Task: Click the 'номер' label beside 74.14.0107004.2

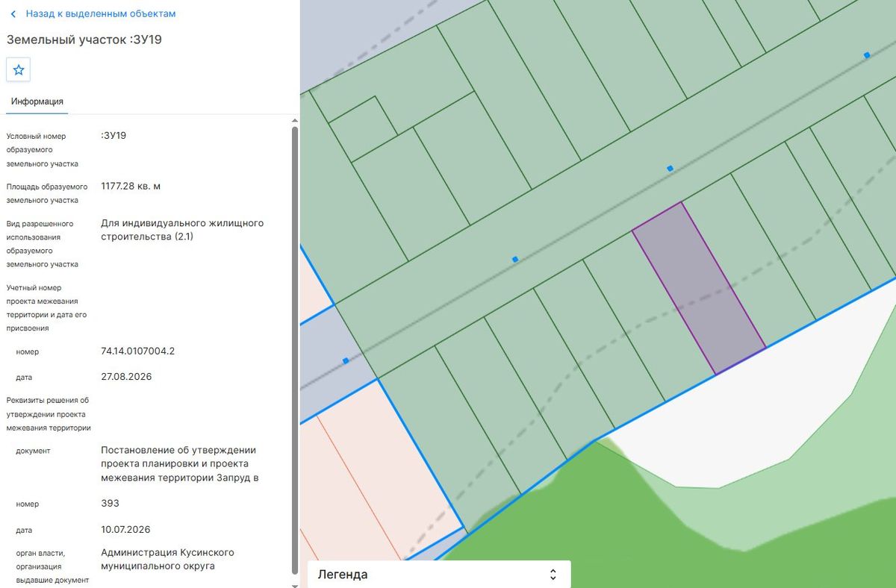Action: click(x=28, y=352)
